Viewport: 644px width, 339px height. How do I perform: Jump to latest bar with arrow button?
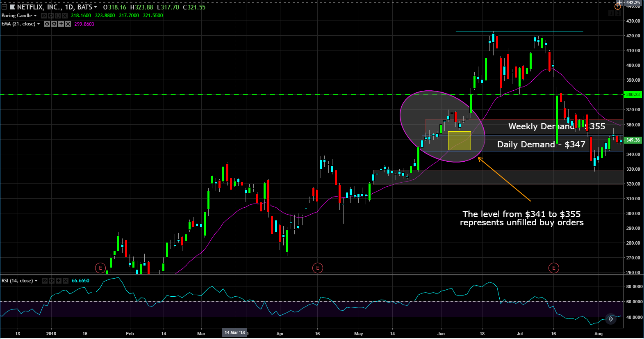click(x=611, y=319)
